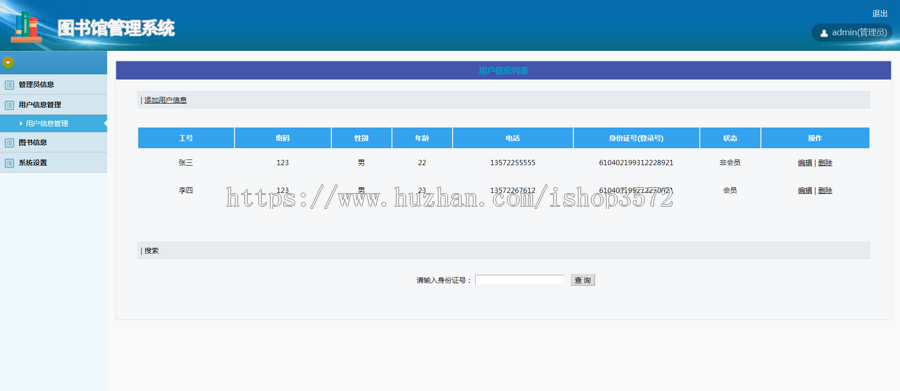Click 删除 for the 张三 row
900x391 pixels.
coord(825,163)
